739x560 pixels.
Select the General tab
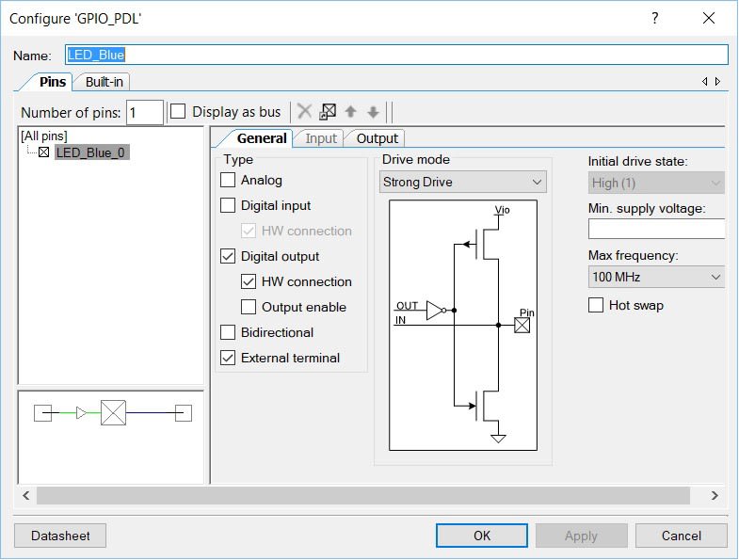262,138
